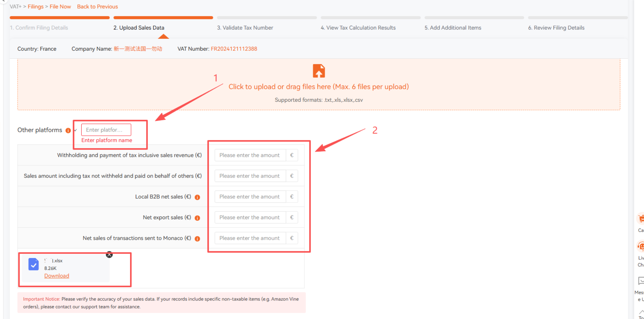644x319 pixels.
Task: Click the upload file icon
Action: (x=319, y=71)
